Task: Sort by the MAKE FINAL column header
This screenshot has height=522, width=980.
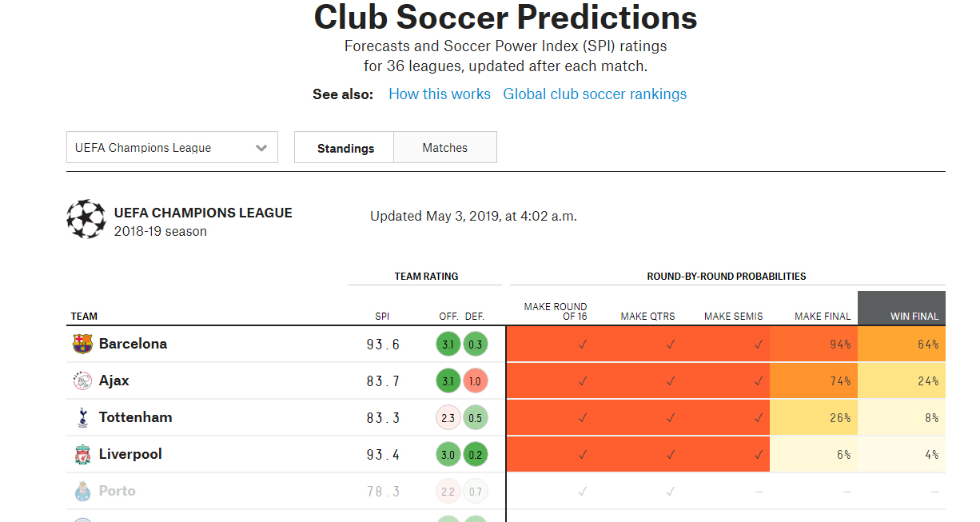Action: pyautogui.click(x=823, y=317)
